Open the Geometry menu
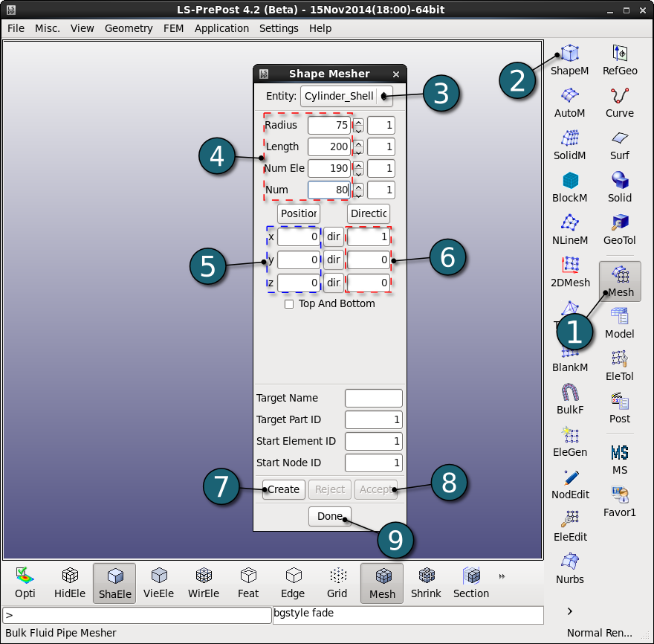Screen dimensions: 654x644 (x=129, y=28)
